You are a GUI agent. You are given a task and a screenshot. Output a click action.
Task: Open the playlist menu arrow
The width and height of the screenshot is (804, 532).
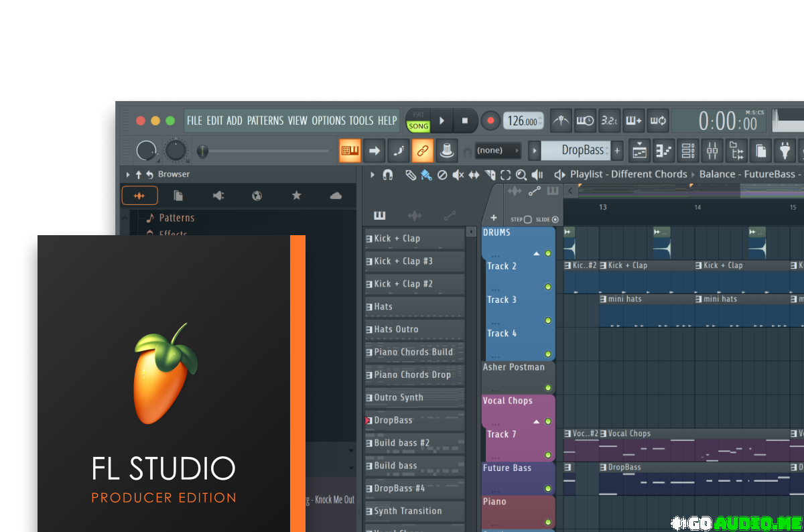[372, 175]
